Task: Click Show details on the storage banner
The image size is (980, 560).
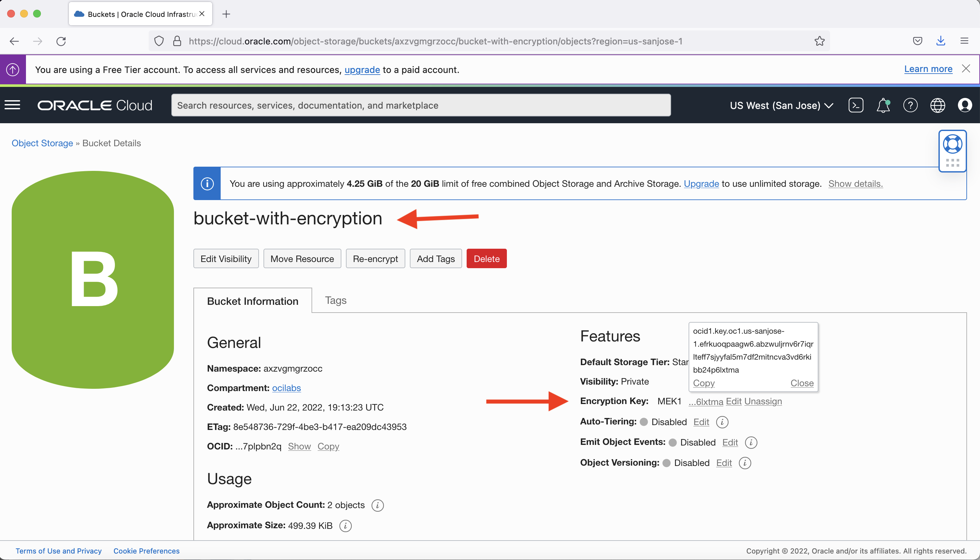Action: 855,184
